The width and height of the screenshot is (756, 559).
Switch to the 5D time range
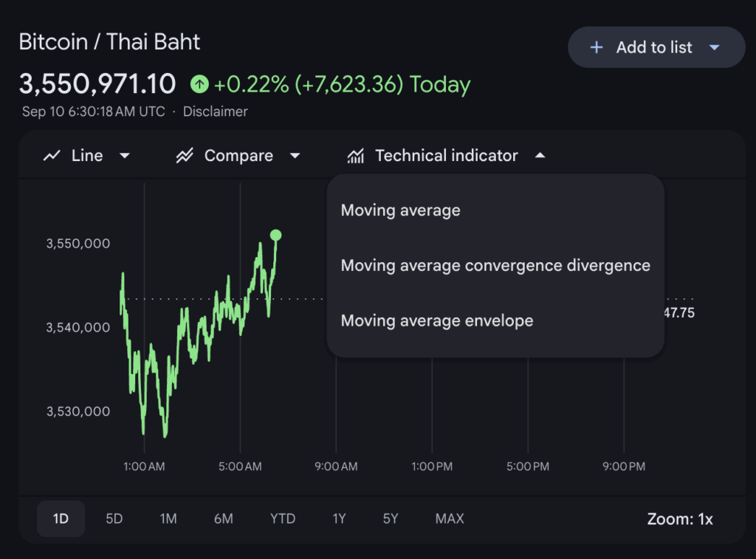pos(114,518)
